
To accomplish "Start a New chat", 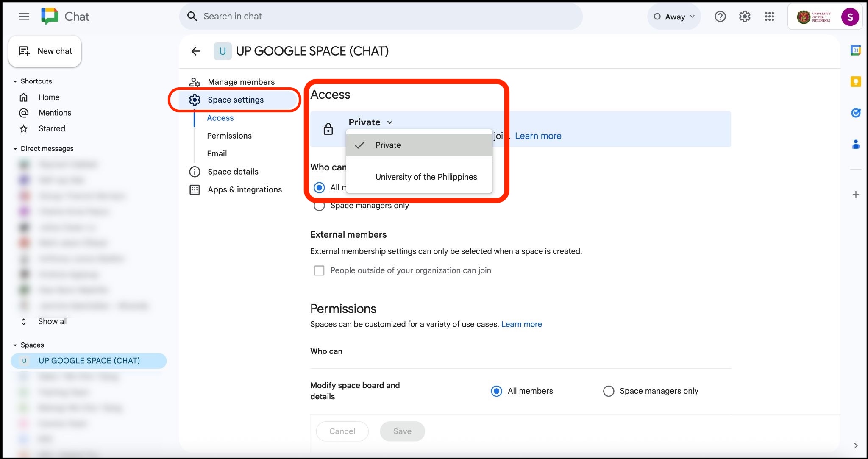I will pos(45,51).
